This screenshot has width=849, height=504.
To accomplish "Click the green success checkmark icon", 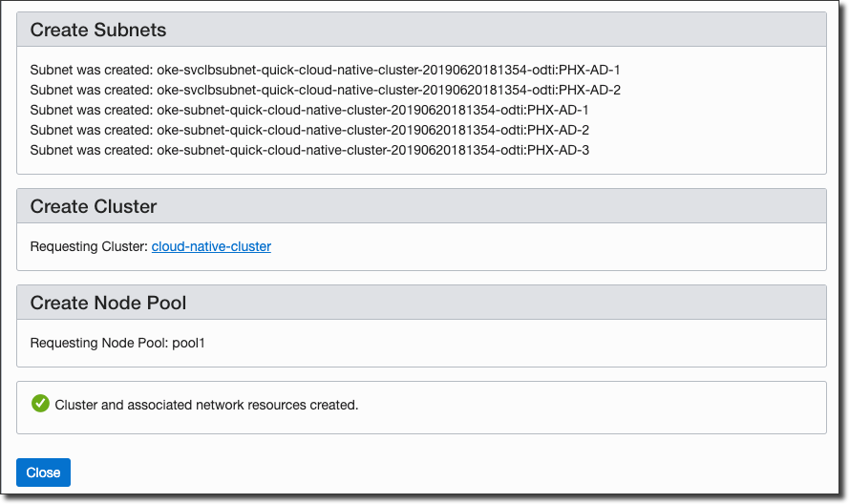I will click(x=40, y=404).
